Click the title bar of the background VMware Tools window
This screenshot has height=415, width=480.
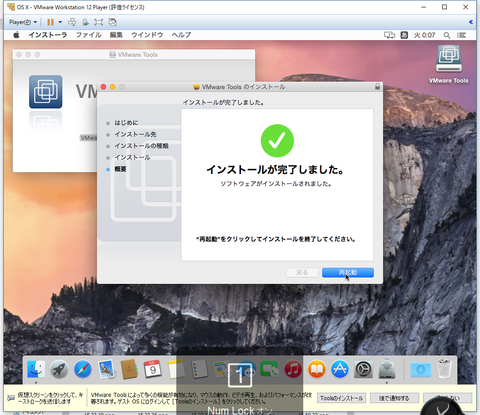tap(134, 54)
